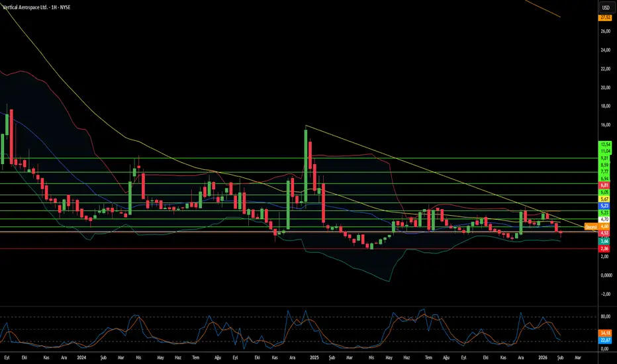617x364 pixels.
Task: Click the orange 34,18 oscillator value label
Action: click(605, 333)
